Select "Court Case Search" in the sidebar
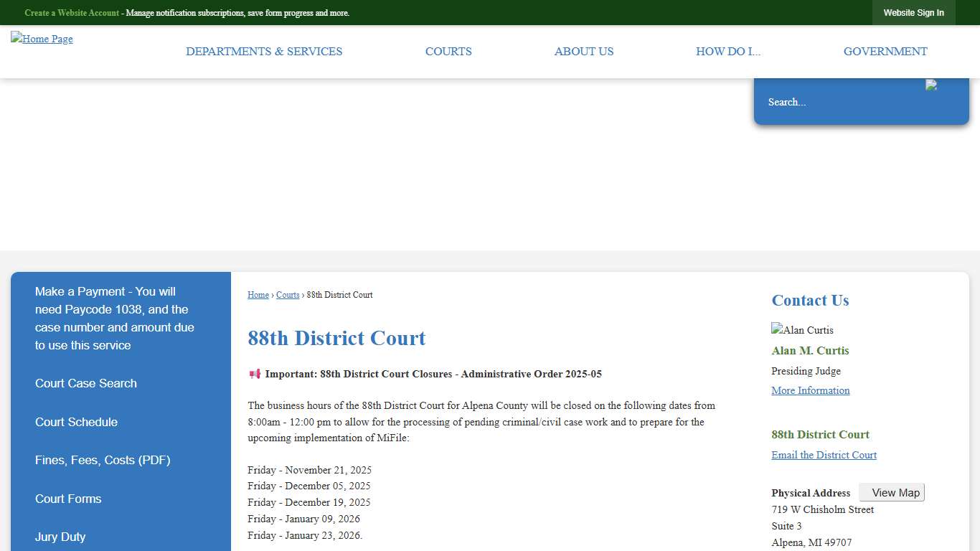The image size is (980, 551). pyautogui.click(x=85, y=383)
